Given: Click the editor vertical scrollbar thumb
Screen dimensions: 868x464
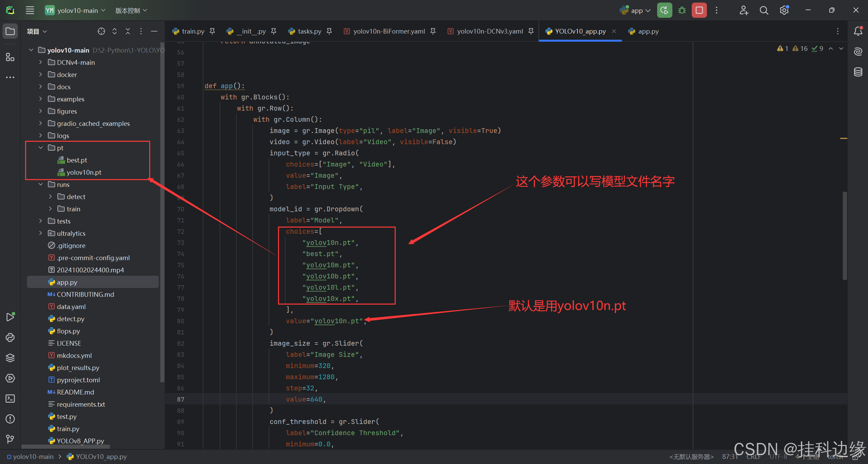Looking at the screenshot, I should 845,236.
